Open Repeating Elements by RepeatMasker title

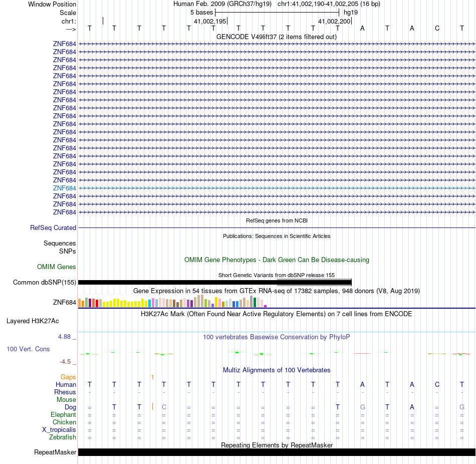[x=277, y=445]
